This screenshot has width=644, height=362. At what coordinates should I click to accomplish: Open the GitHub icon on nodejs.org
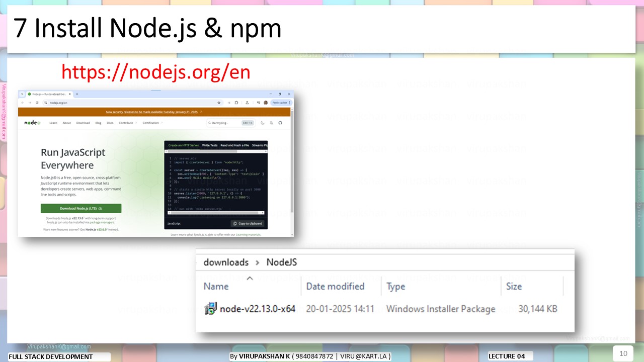(280, 123)
